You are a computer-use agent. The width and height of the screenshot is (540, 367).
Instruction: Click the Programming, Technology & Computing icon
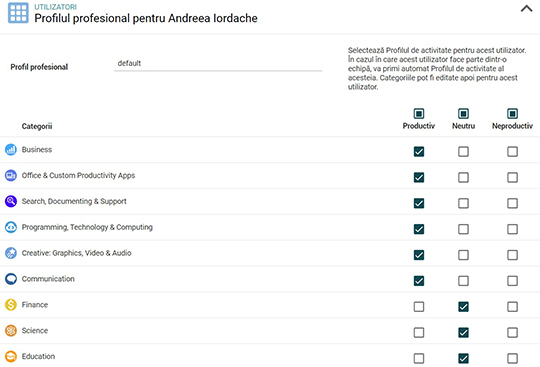[11, 227]
